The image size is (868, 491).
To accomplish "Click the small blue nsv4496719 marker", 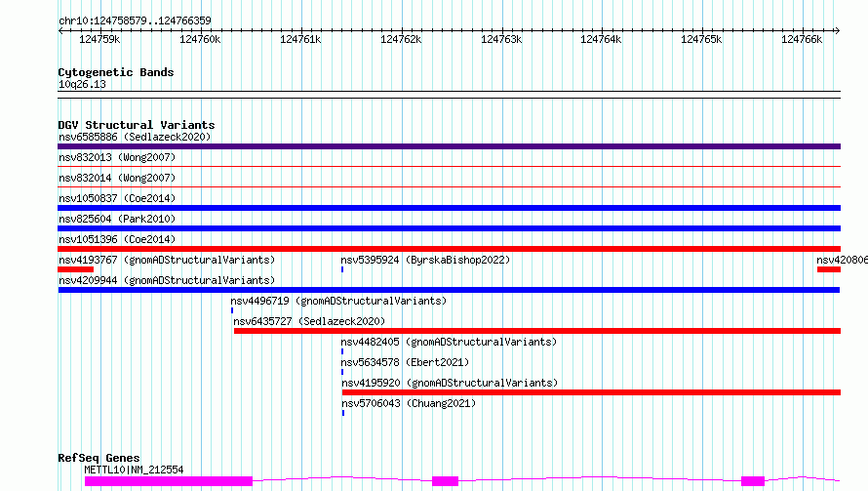I will [x=232, y=310].
